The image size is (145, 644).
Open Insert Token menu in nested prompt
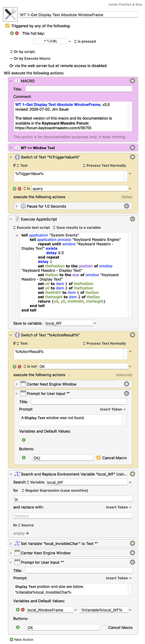pyautogui.click(x=113, y=409)
